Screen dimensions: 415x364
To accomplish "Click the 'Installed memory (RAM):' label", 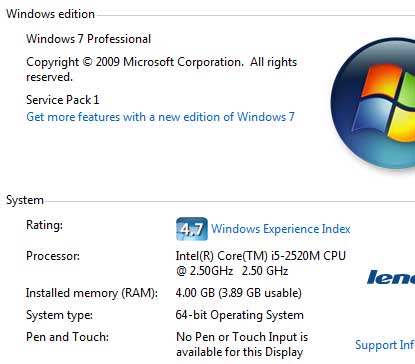I will coord(92,293).
